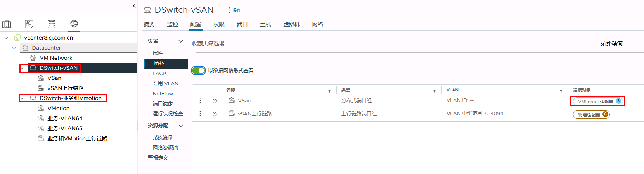Open the three-dot menu for VSan row
644x174 pixels.
pos(200,100)
